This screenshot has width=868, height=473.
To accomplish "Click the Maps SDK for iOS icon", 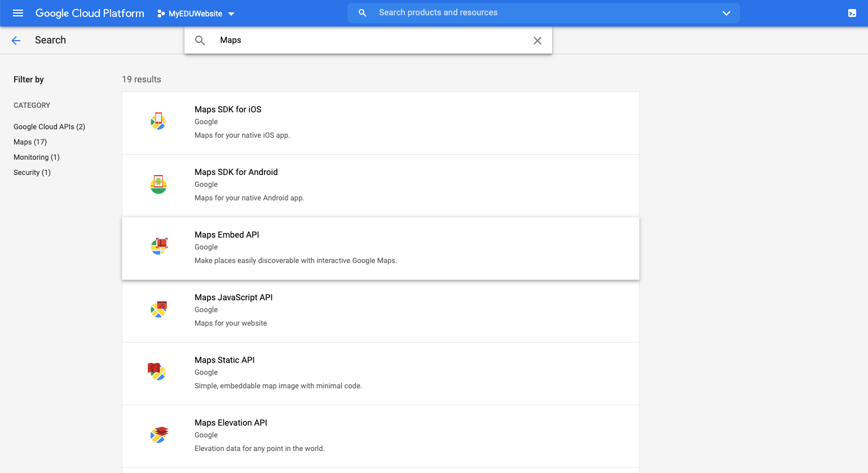I will tap(158, 121).
